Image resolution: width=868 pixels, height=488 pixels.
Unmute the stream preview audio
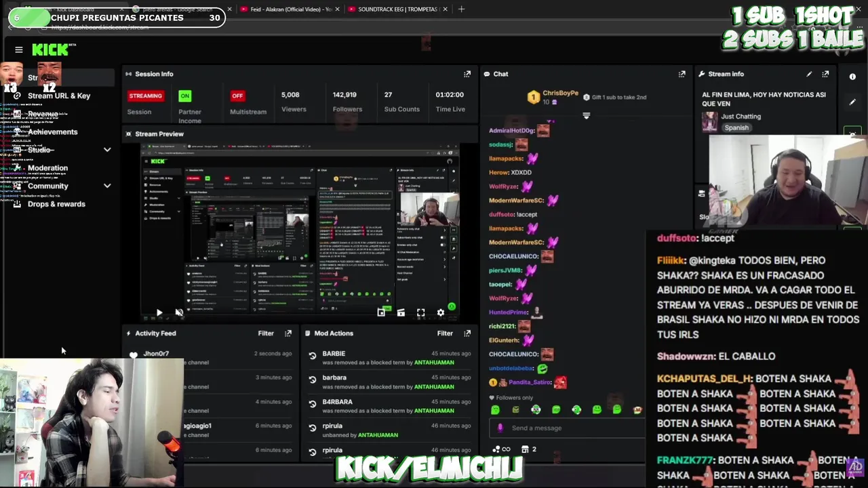coord(179,312)
